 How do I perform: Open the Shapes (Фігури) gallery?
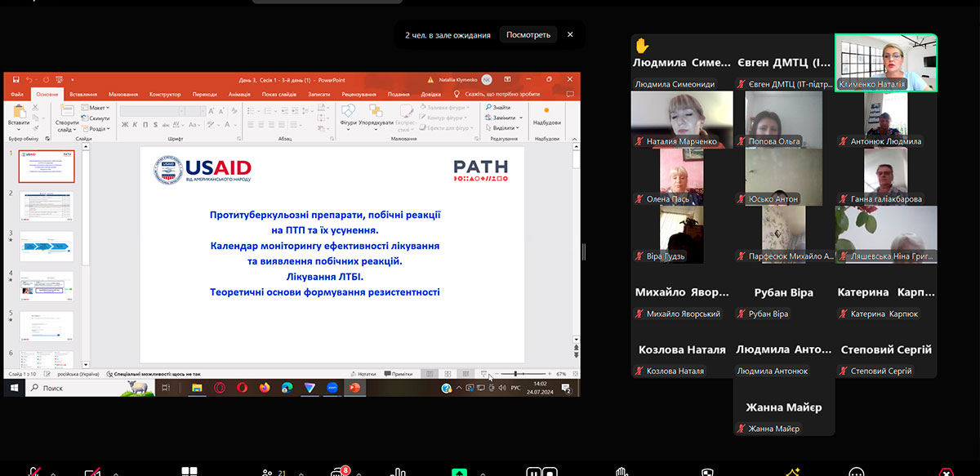pyautogui.click(x=348, y=114)
